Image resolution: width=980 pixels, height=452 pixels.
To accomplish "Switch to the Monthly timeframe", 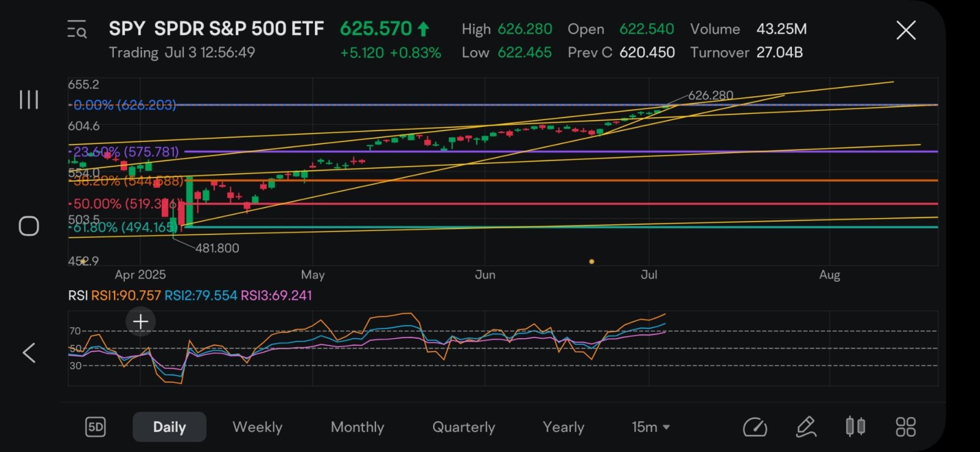I will pyautogui.click(x=357, y=427).
